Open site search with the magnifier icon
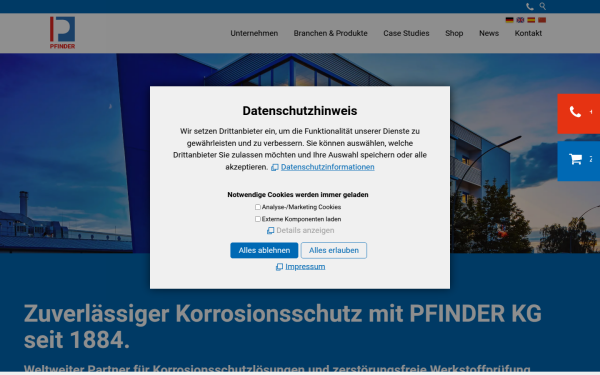Viewport: 600px width, 375px height. coord(543,6)
